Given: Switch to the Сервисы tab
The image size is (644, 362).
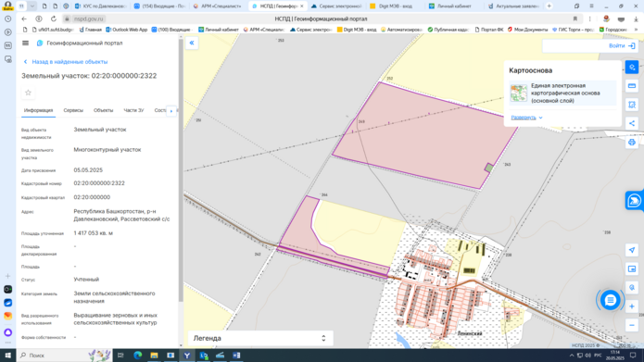Looking at the screenshot, I should coord(73,110).
